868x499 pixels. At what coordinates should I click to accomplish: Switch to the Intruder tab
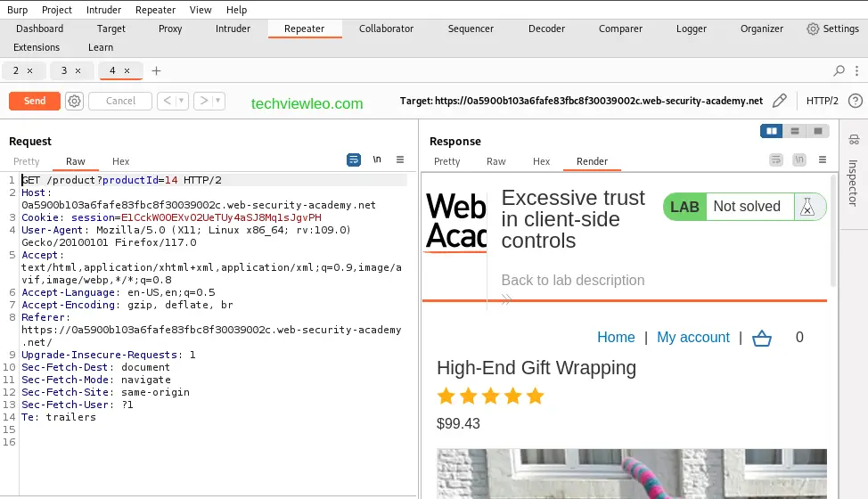click(233, 29)
